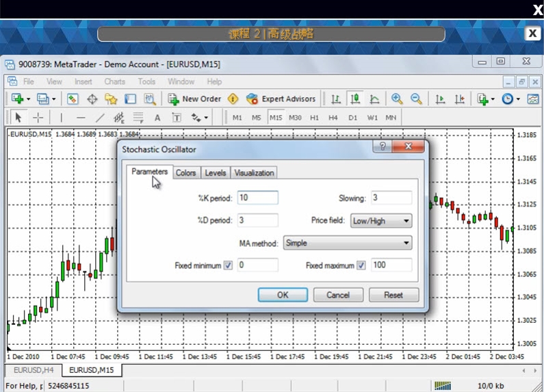The height and width of the screenshot is (392, 544).
Task: Open the Insert menu
Action: (83, 81)
